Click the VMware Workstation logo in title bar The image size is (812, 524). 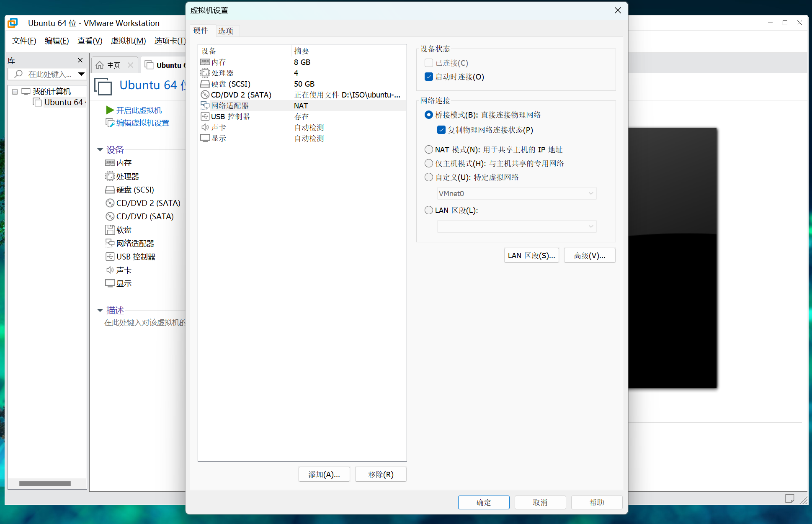13,23
